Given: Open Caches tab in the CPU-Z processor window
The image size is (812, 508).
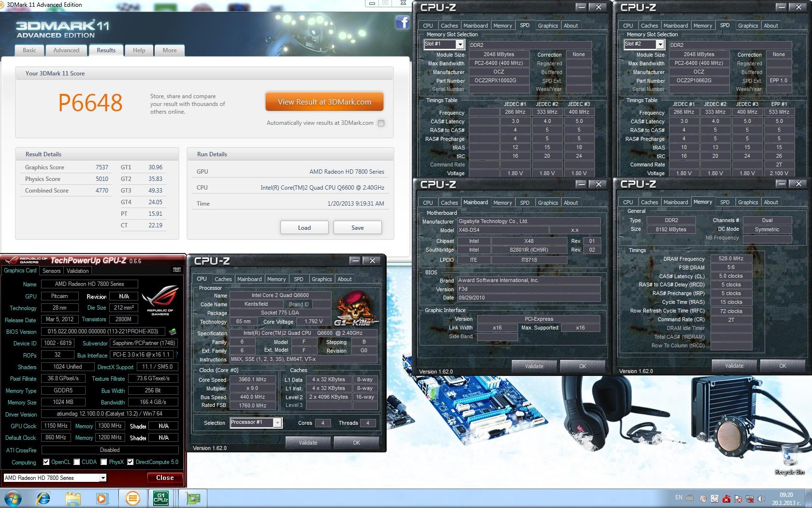Looking at the screenshot, I should (x=223, y=279).
